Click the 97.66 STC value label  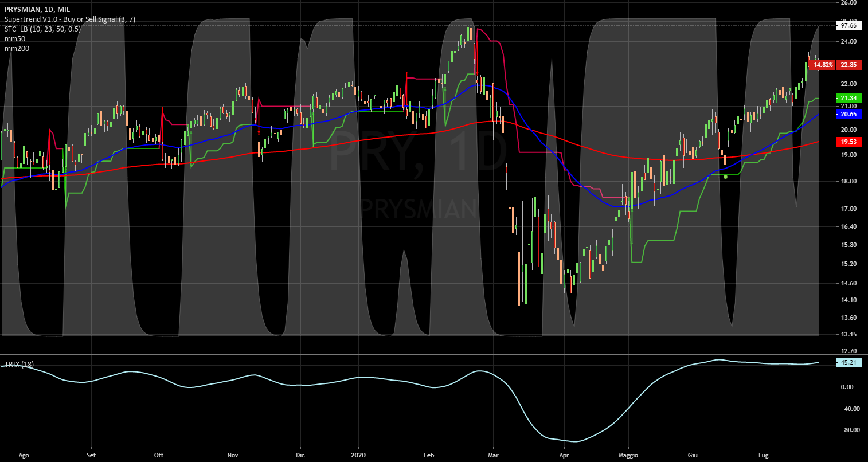[848, 25]
